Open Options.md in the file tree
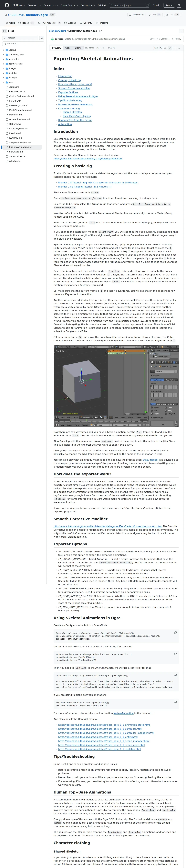Screen dimensions: 186x868 click(x=15, y=124)
